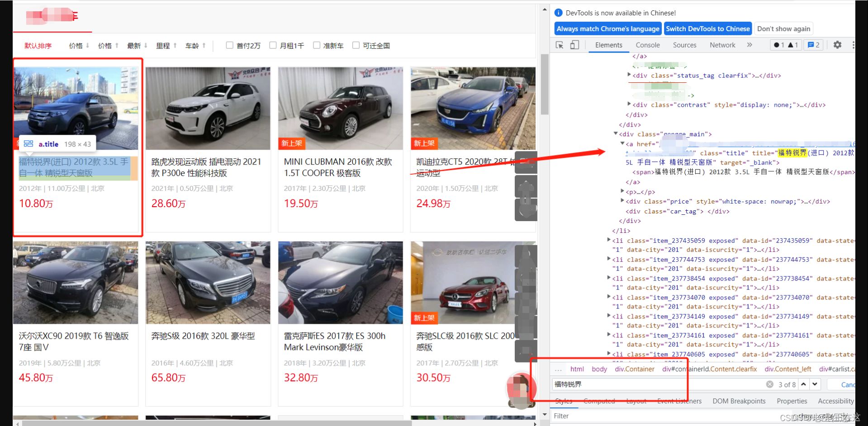This screenshot has width=868, height=426.
Task: Open the DevTools info icon notice
Action: [559, 13]
